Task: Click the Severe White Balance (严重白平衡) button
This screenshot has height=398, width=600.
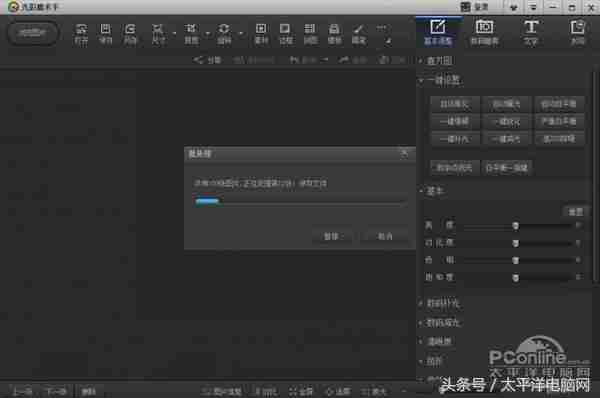Action: [x=559, y=122]
